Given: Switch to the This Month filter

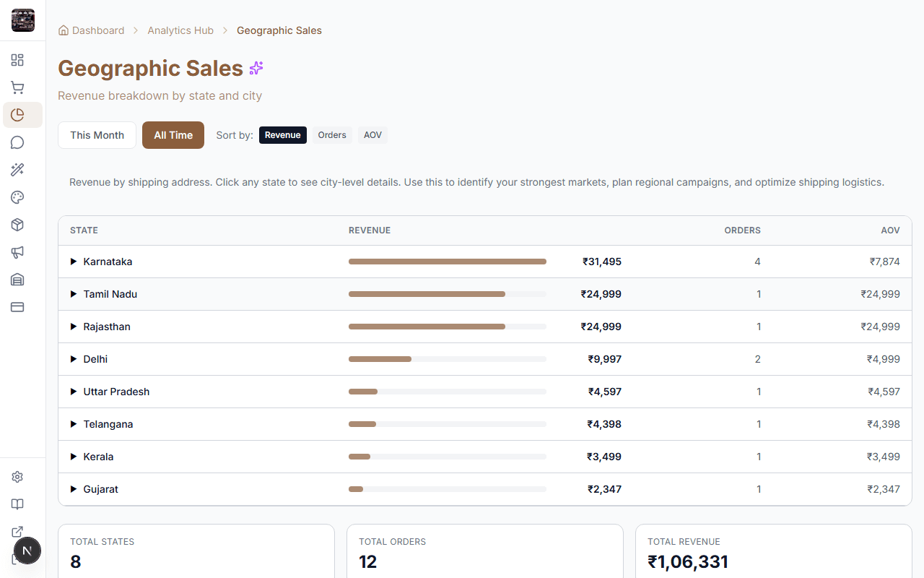Looking at the screenshot, I should click(97, 134).
